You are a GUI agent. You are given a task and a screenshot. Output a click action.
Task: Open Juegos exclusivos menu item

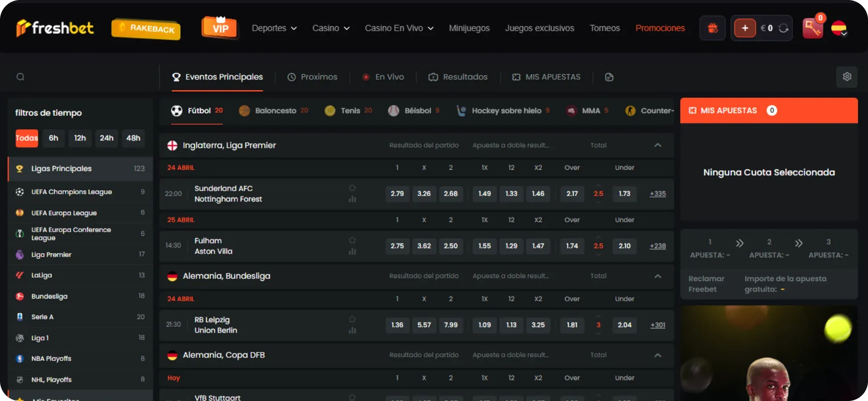click(539, 28)
